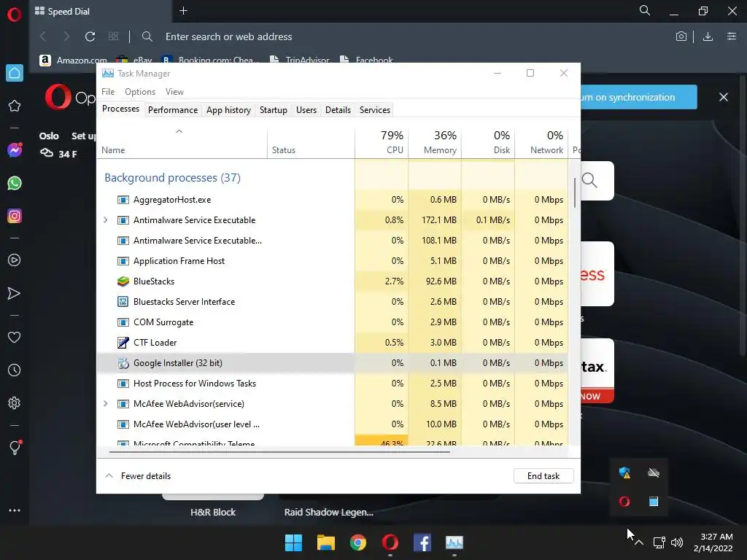Open File Explorer from the taskbar
The image size is (747, 560).
pyautogui.click(x=326, y=542)
